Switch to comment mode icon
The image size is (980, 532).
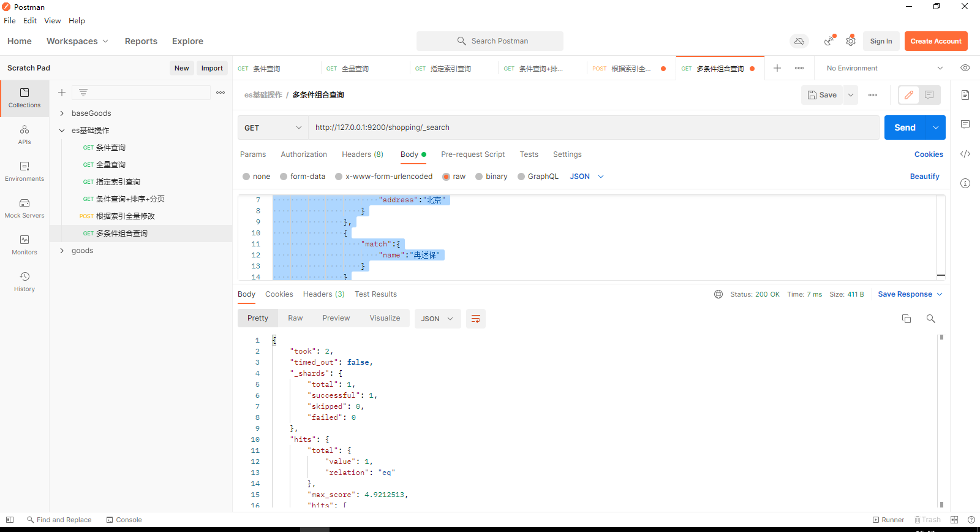tap(929, 95)
